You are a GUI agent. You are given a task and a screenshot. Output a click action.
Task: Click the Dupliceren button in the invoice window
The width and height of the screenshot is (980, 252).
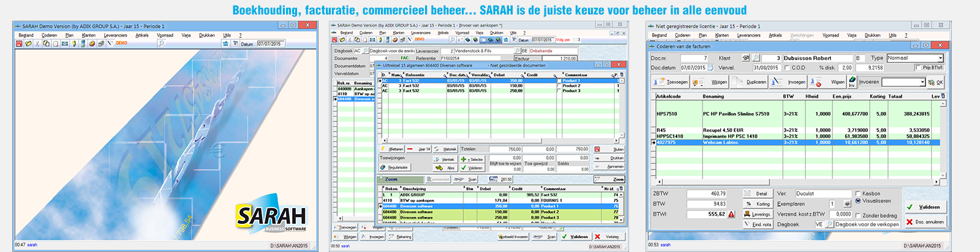pyautogui.click(x=748, y=82)
